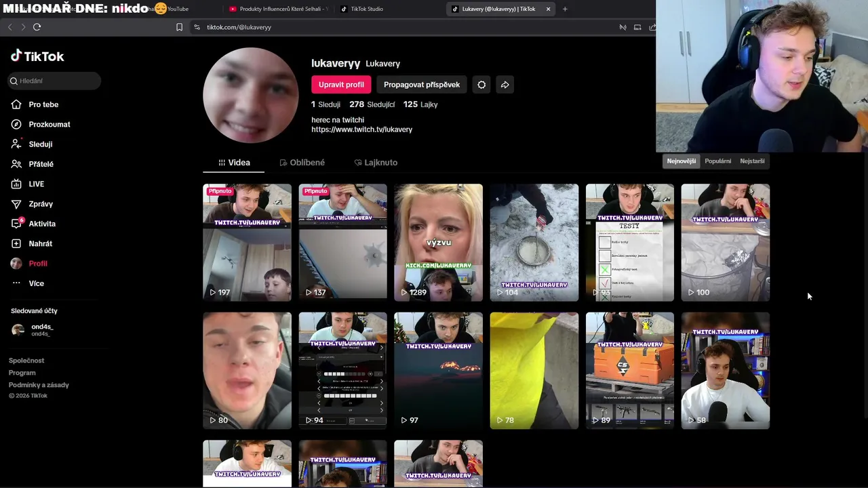Open face closeup video with 80 views
Screen dimensions: 868x488
point(247,370)
